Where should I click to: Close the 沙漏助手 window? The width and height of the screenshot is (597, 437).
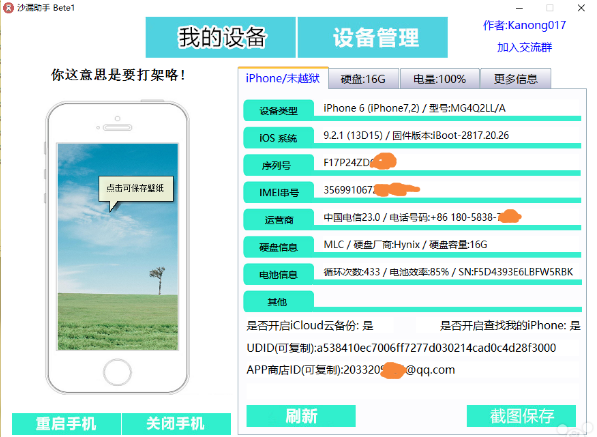[581, 8]
